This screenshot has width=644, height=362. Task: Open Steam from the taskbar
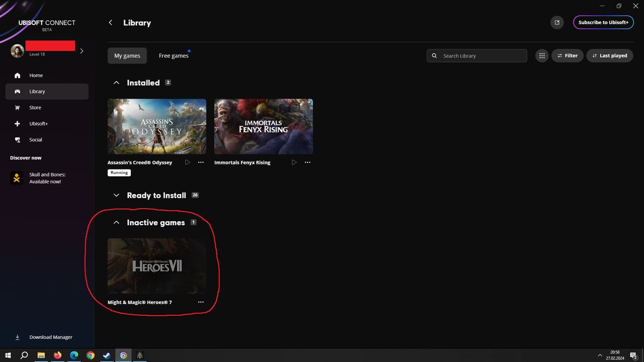point(107,355)
